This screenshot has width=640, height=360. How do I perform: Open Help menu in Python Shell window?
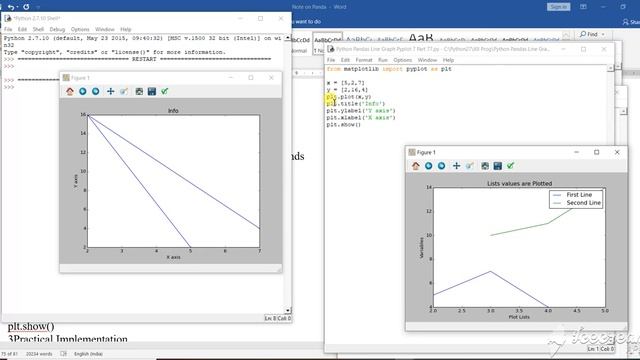tap(126, 29)
